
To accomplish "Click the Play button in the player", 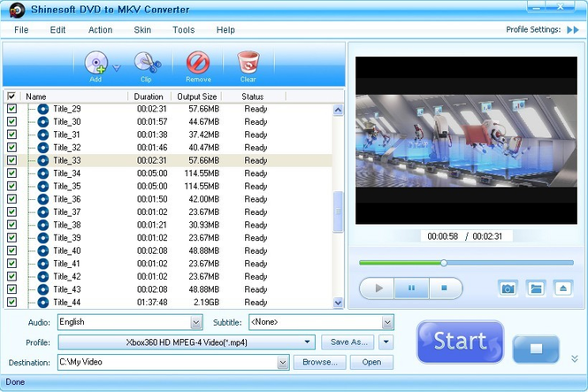I will [x=377, y=288].
